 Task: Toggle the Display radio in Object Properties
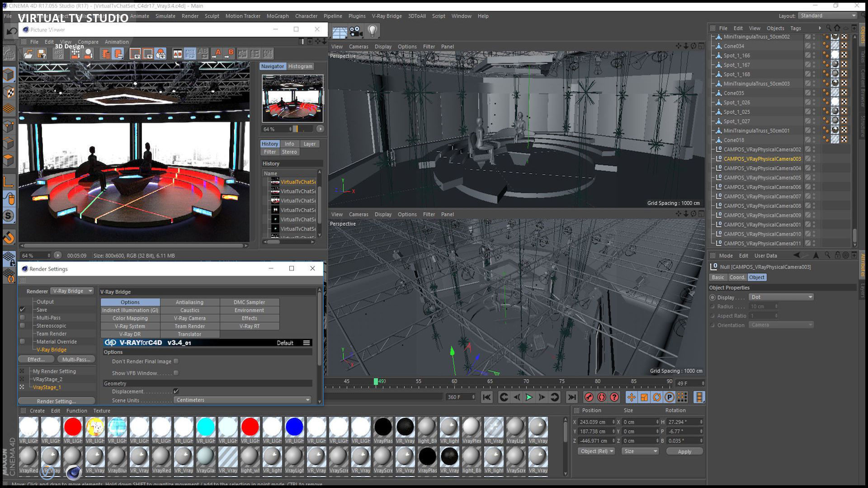tap(712, 297)
